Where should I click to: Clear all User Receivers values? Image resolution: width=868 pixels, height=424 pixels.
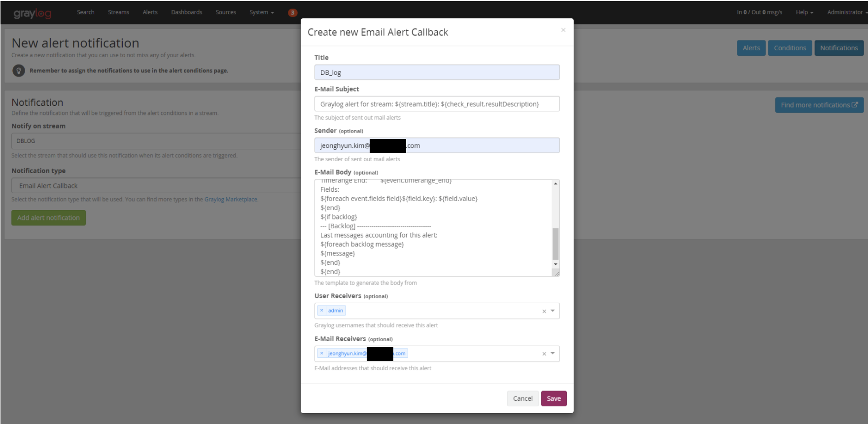544,311
